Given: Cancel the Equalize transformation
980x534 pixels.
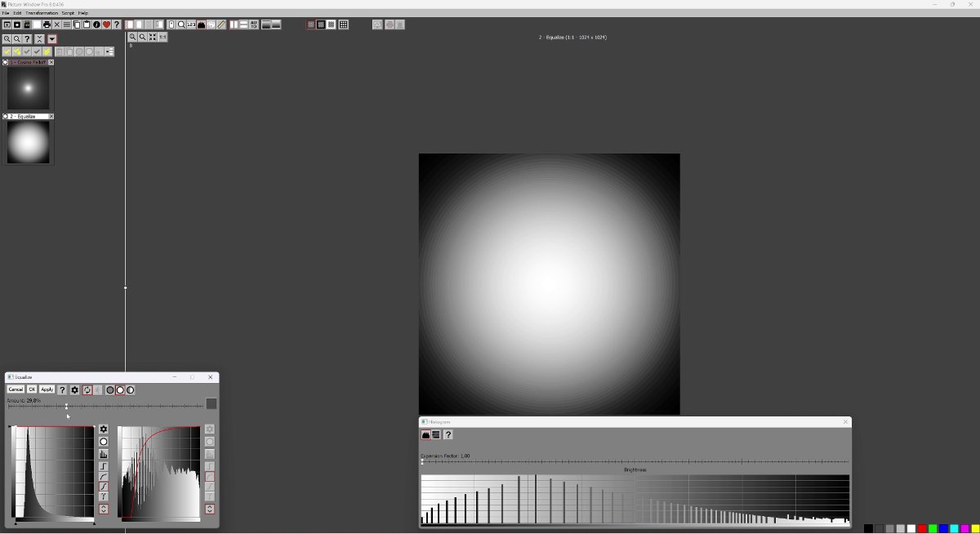Looking at the screenshot, I should pyautogui.click(x=16, y=390).
